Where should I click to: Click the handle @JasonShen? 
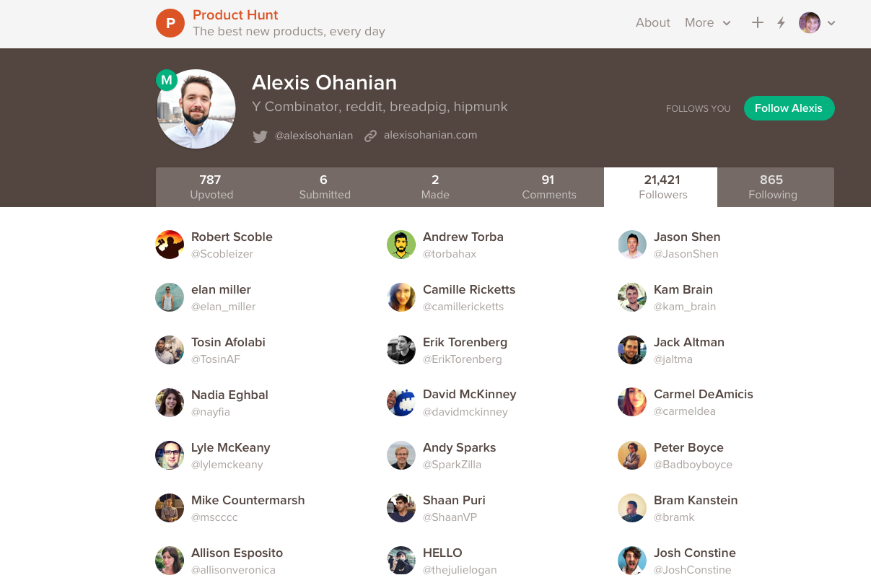(686, 254)
